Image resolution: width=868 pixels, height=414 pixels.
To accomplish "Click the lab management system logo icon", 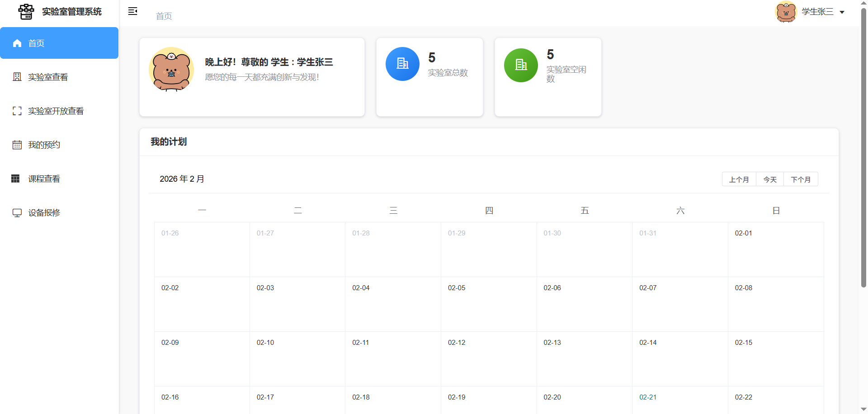I will [26, 12].
